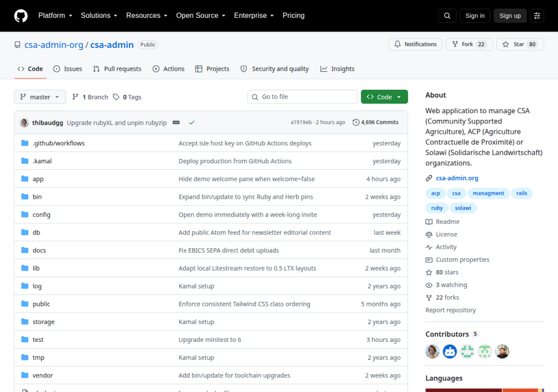Click the docs folder icon
This screenshot has height=392, width=558.
pyautogui.click(x=25, y=250)
